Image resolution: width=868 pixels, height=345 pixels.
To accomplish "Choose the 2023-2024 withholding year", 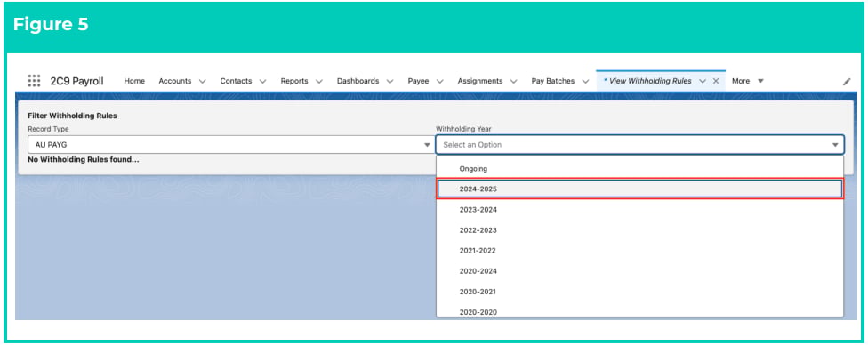I will pyautogui.click(x=640, y=209).
